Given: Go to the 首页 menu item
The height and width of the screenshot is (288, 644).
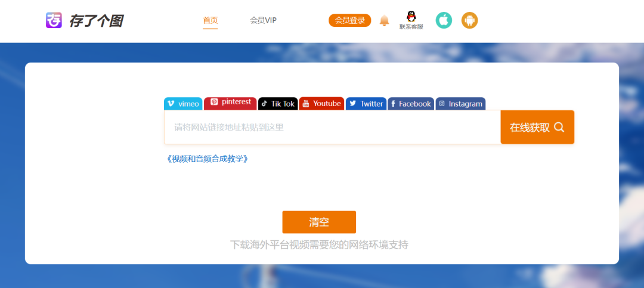Looking at the screenshot, I should [x=210, y=20].
